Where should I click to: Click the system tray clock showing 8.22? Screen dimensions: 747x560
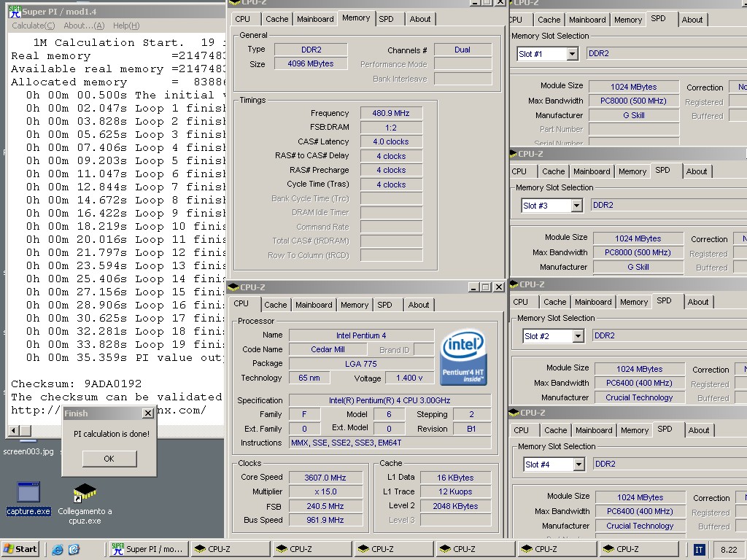(x=729, y=550)
